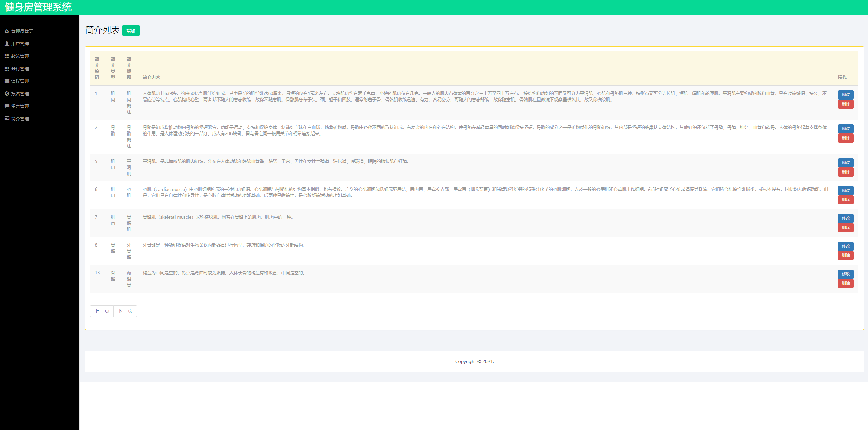This screenshot has width=868, height=430.
Task: Click the globe icon beside 报名管理
Action: [7, 93]
